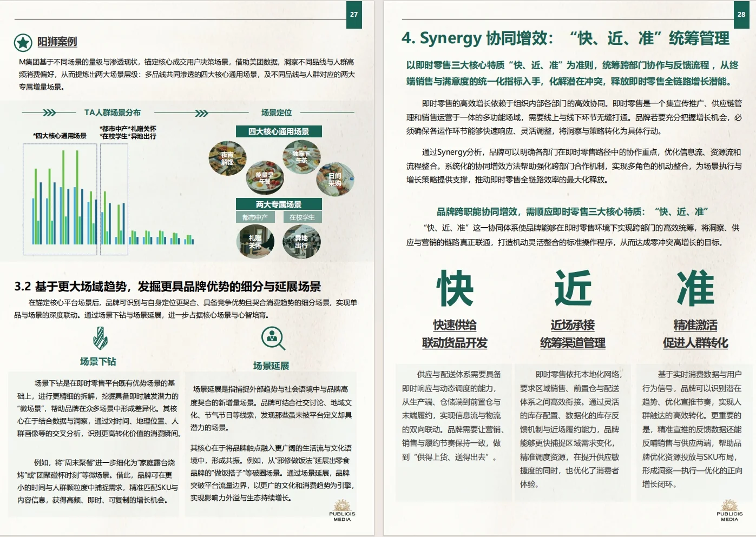Click the paragraph starting 通过Synergy分析
The image size is (756, 537).
[574, 166]
